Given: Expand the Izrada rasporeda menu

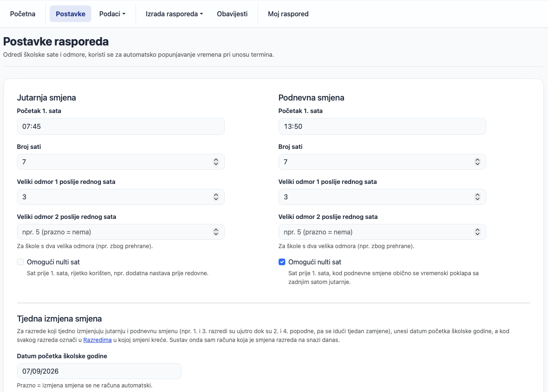Looking at the screenshot, I should point(174,14).
